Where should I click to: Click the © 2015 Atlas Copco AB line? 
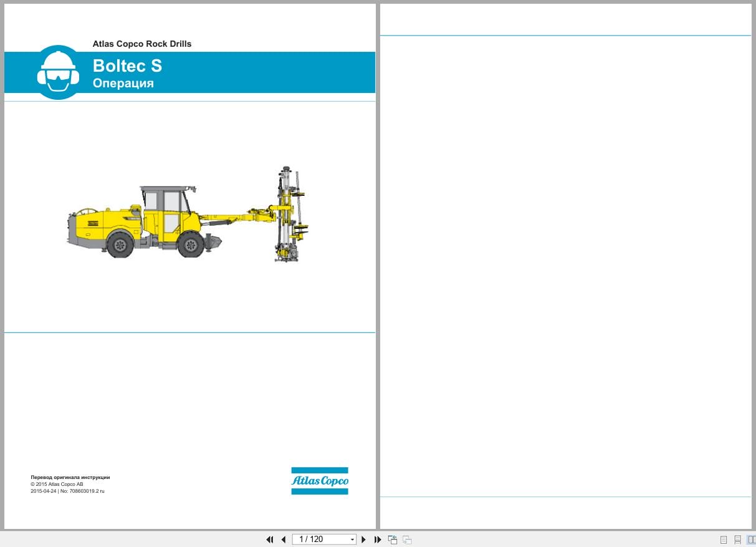57,484
